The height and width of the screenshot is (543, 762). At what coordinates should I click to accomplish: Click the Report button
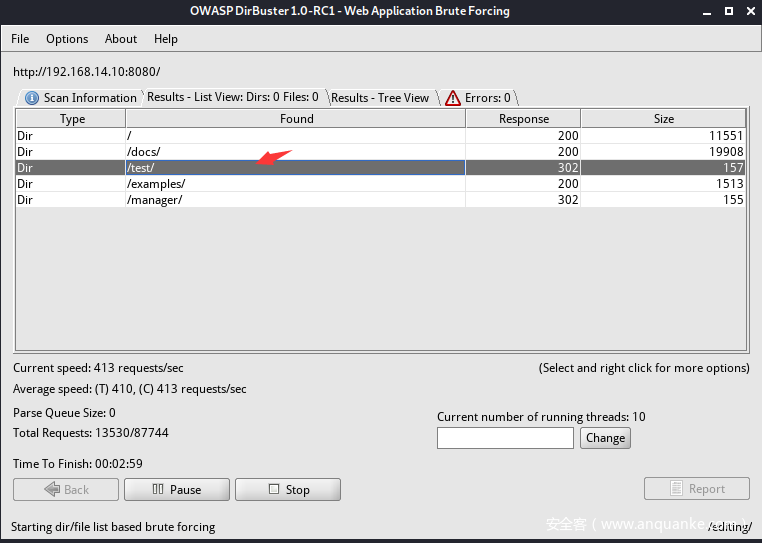(x=697, y=489)
